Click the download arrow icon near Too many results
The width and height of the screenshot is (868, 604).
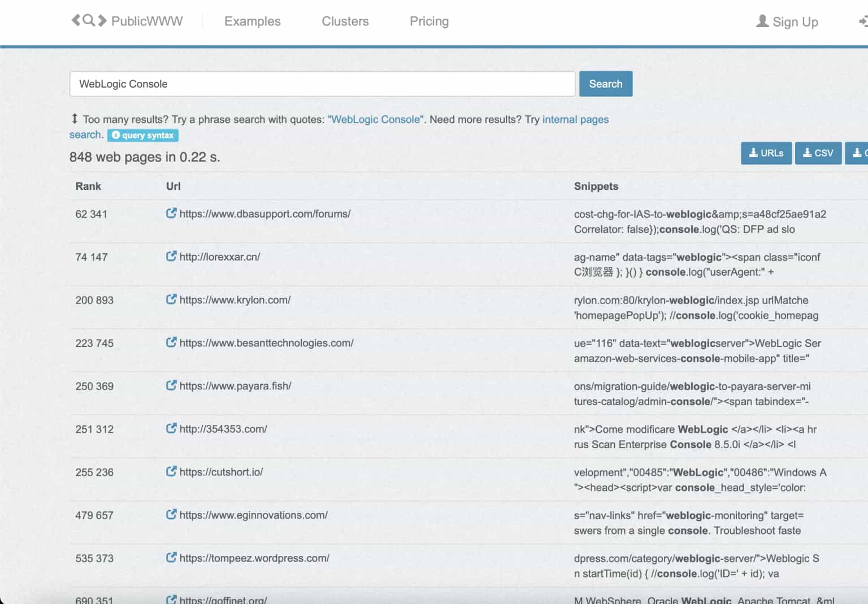[x=74, y=119]
